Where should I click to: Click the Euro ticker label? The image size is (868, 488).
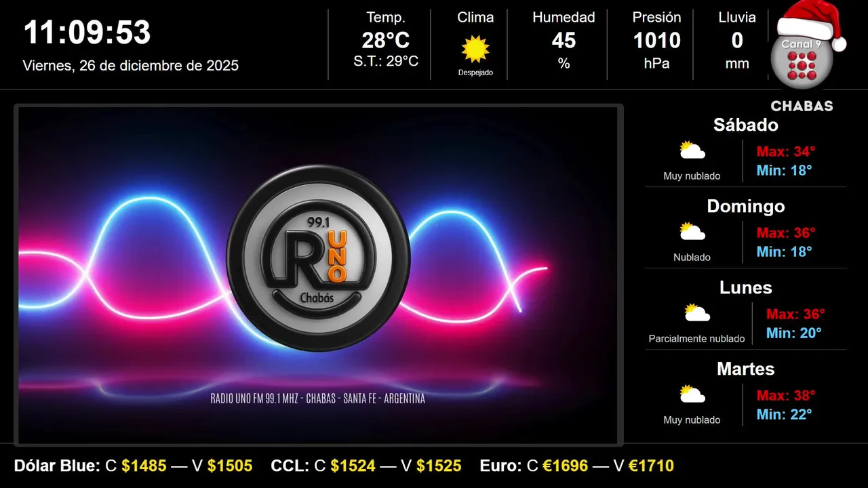point(500,466)
